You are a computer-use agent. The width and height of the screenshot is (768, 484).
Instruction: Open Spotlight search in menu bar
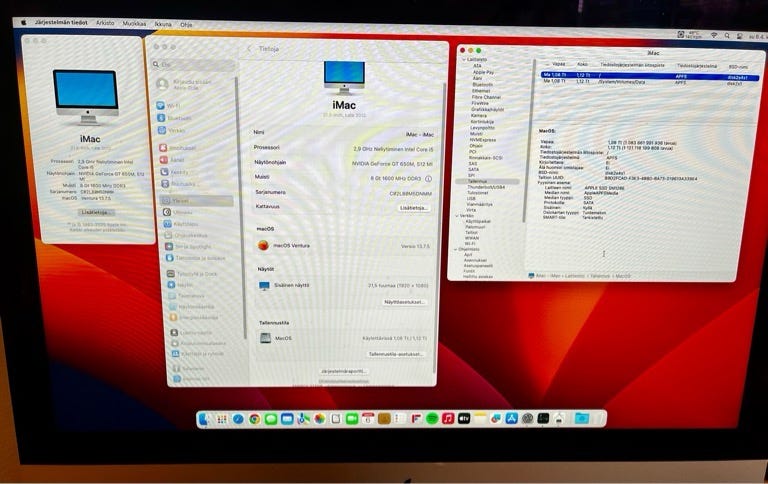727,36
